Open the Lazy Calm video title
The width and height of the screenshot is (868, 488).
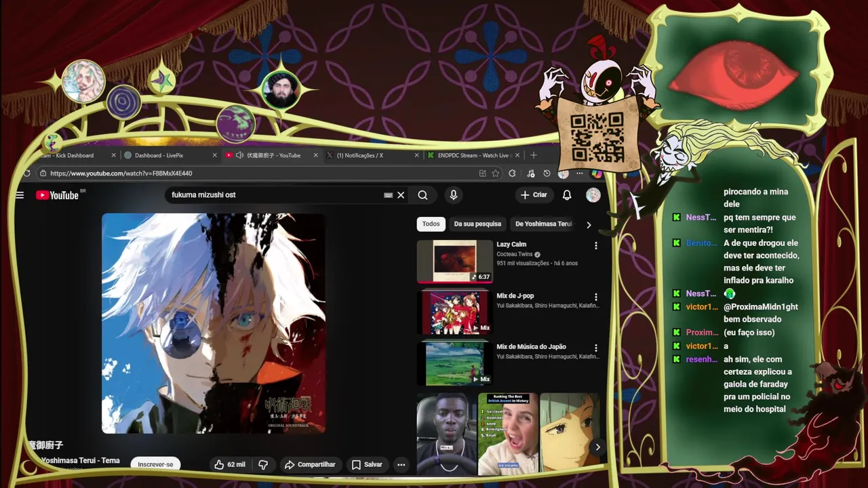[x=511, y=245]
